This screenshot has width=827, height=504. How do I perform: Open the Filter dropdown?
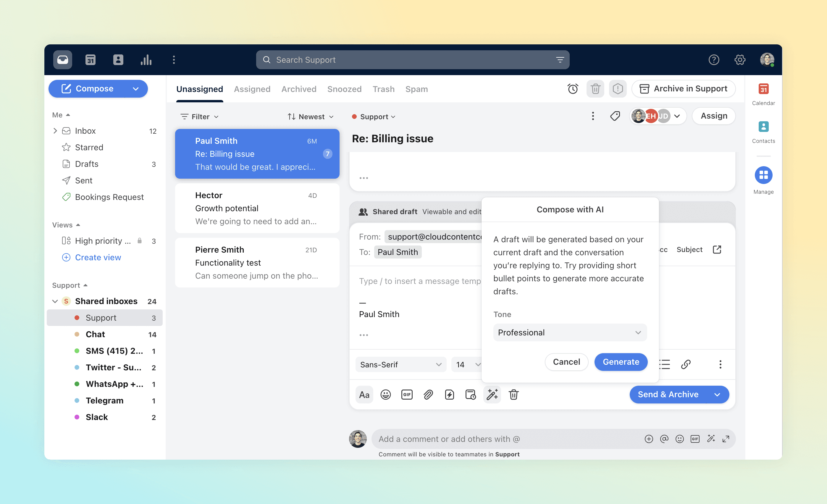click(200, 117)
